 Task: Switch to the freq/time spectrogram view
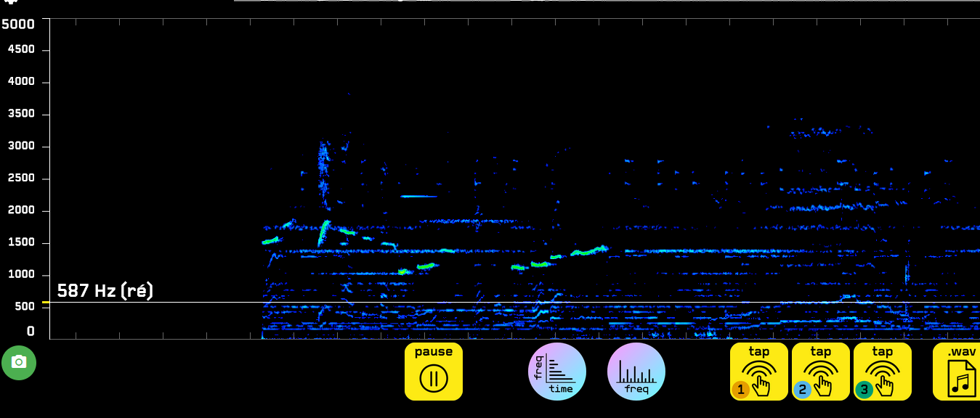pos(557,372)
